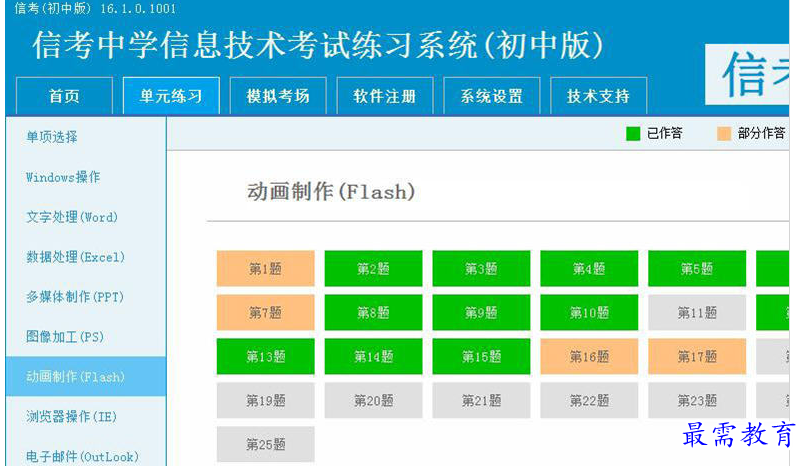Open question 第3题
The width and height of the screenshot is (804, 466).
pyautogui.click(x=481, y=269)
